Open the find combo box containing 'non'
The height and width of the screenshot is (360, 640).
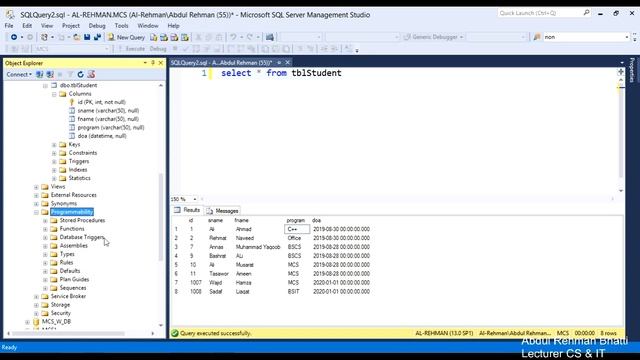pos(627,37)
